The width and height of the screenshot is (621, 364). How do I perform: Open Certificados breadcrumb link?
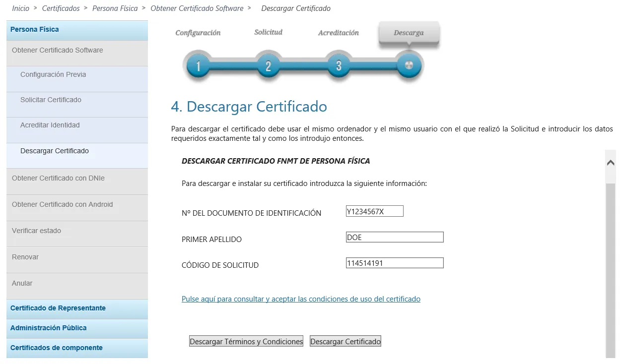pyautogui.click(x=61, y=8)
